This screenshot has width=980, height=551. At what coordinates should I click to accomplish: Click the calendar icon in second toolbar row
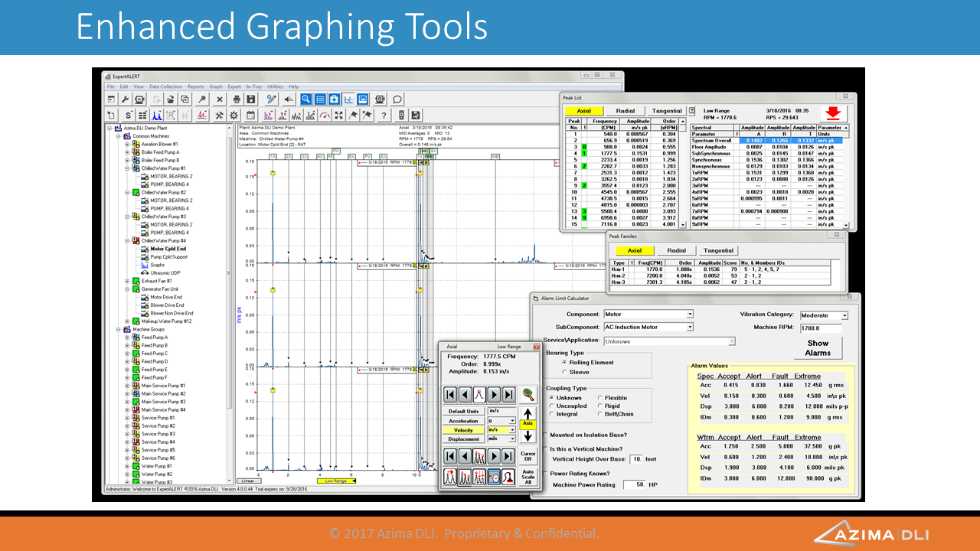point(250,116)
